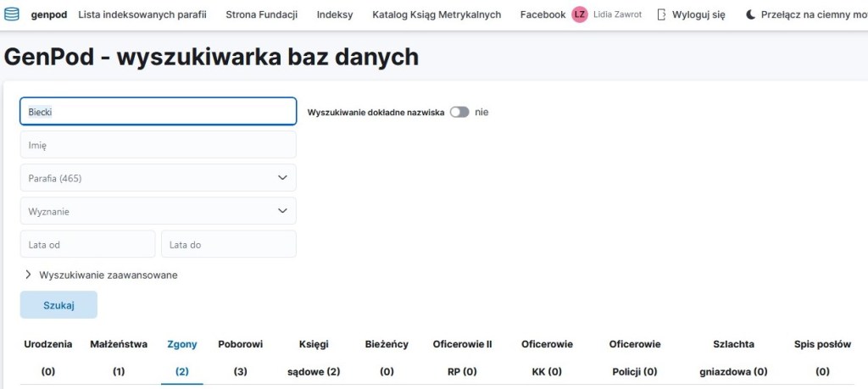
Task: Switch to the Poborowi tab
Action: point(240,357)
